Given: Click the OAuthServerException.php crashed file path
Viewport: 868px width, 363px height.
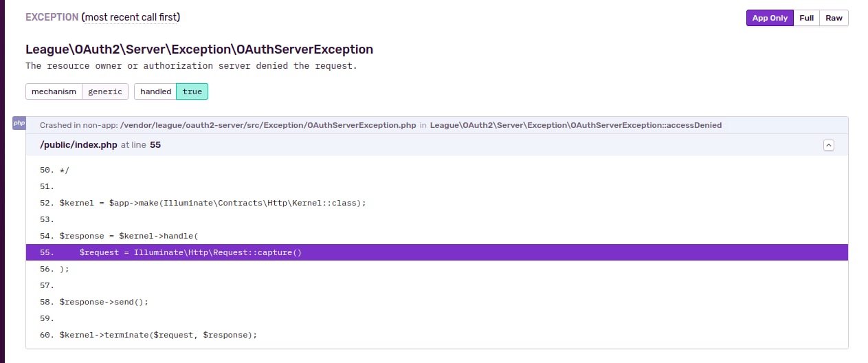Looking at the screenshot, I should click(x=267, y=125).
